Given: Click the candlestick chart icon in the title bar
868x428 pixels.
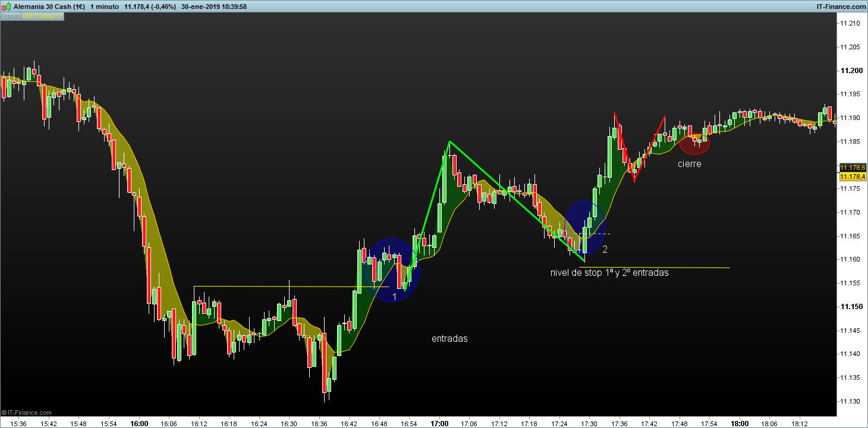Looking at the screenshot, I should (7, 7).
